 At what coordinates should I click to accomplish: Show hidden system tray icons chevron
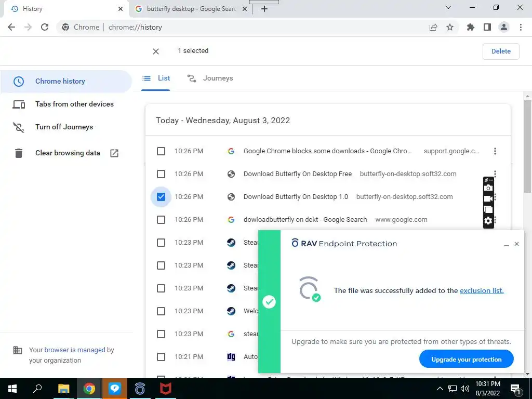pyautogui.click(x=440, y=389)
